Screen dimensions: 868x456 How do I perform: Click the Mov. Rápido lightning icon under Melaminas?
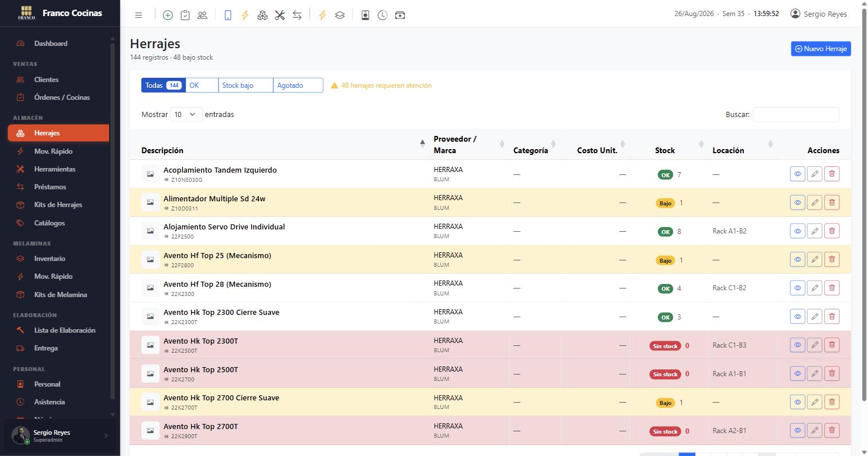pos(21,276)
